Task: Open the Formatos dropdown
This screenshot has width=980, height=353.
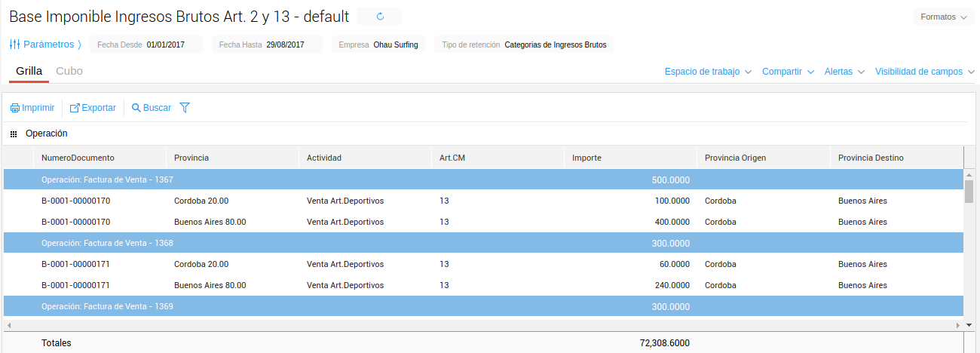Action: (x=943, y=17)
